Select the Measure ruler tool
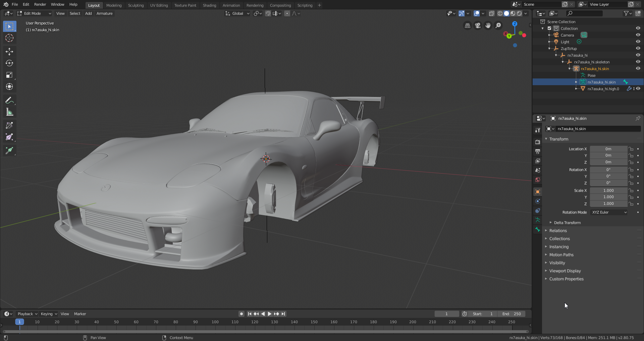 [9, 112]
